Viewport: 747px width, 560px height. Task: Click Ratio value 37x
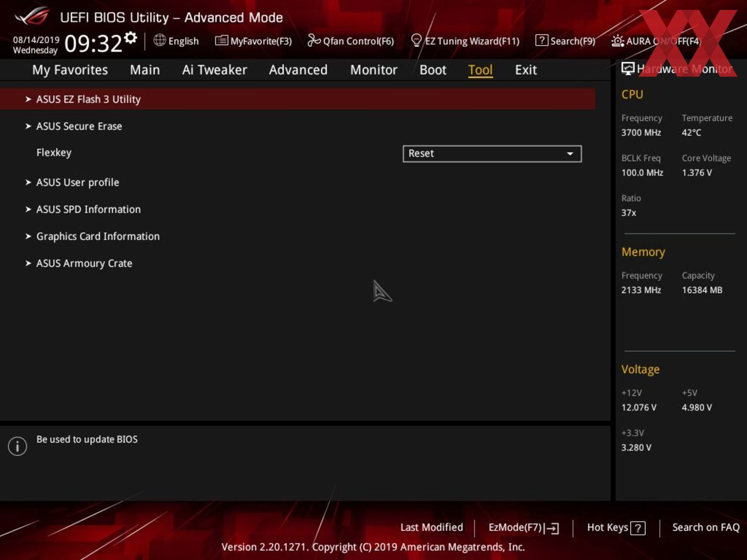pos(628,212)
